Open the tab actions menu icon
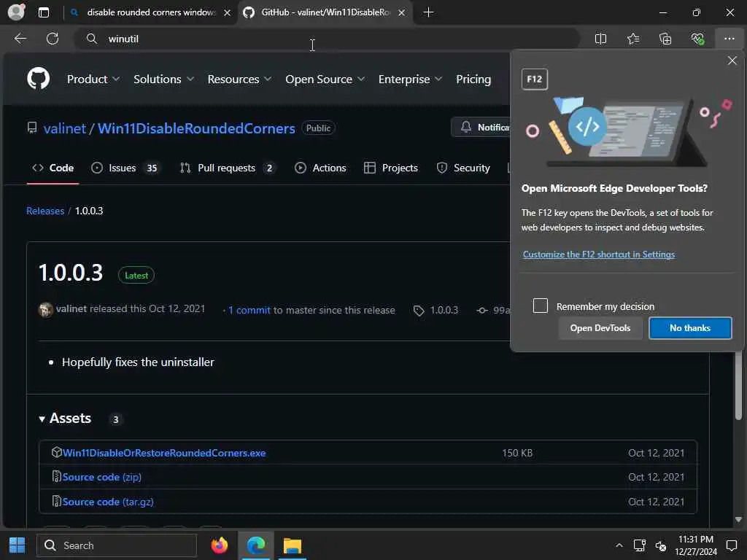747x560 pixels. tap(43, 12)
